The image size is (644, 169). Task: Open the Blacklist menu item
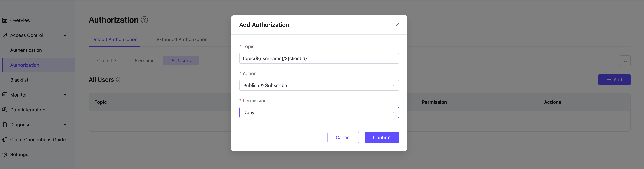(19, 80)
